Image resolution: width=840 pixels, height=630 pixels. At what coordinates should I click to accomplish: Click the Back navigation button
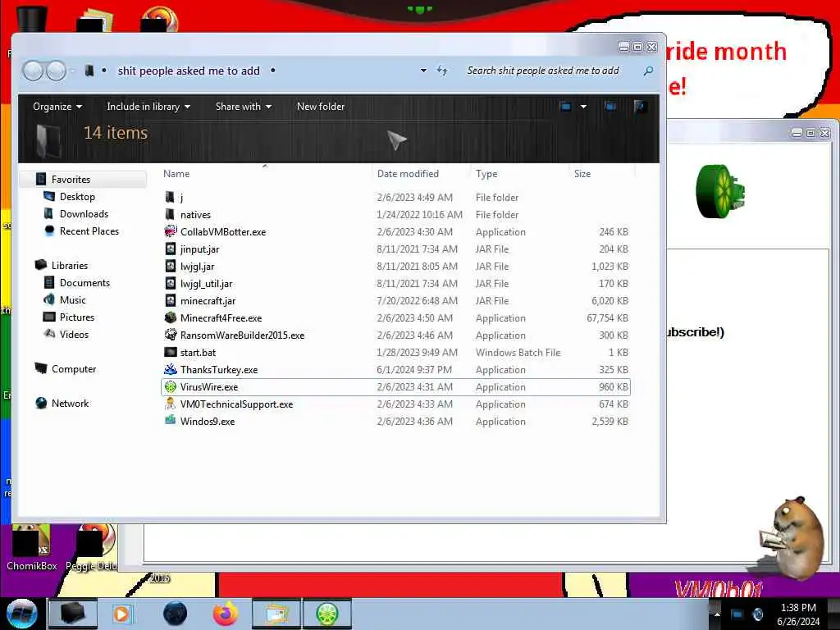tap(33, 71)
